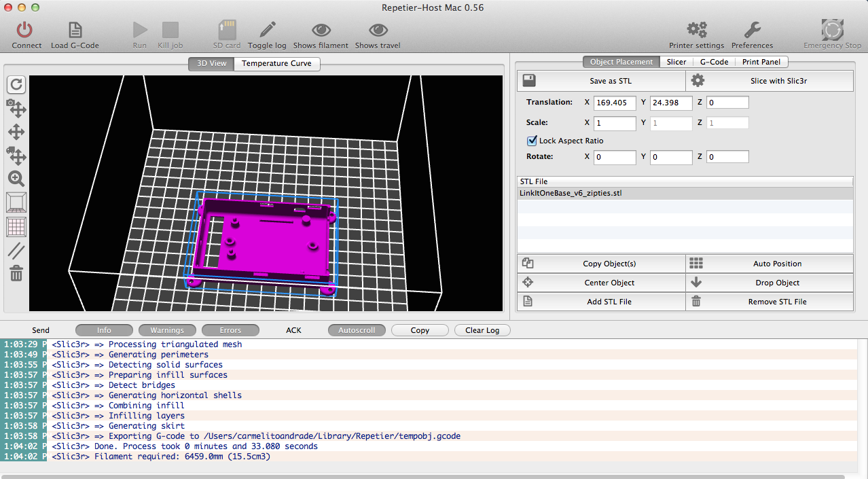Select LinkItOneBase_v6_zipties.stl in the list
Viewport: 868px width, 479px height.
685,193
